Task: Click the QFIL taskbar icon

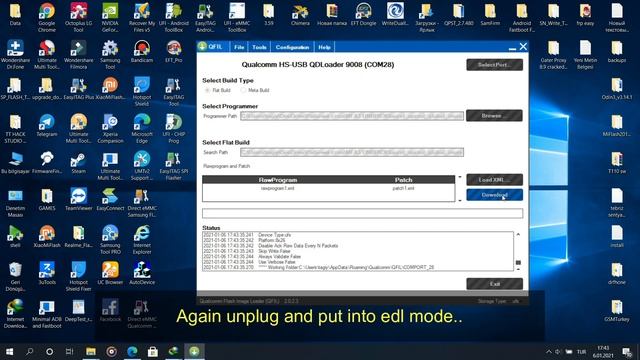Action: pos(194,351)
